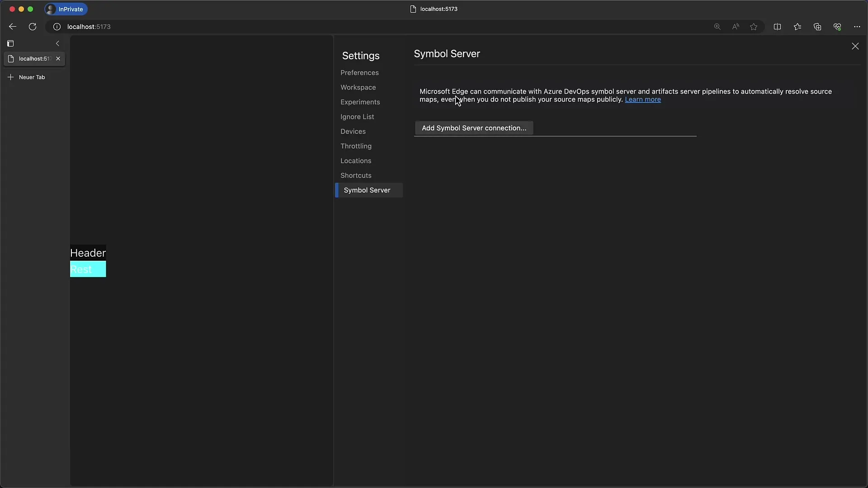Open a new tab with Neuer Tab
The height and width of the screenshot is (488, 868).
click(x=27, y=77)
